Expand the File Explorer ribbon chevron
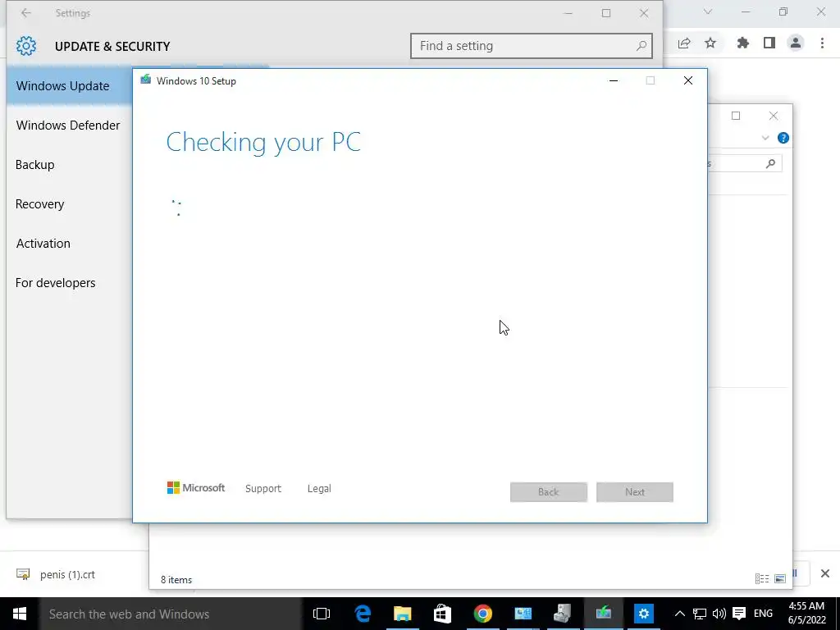The image size is (840, 630). pos(765,138)
